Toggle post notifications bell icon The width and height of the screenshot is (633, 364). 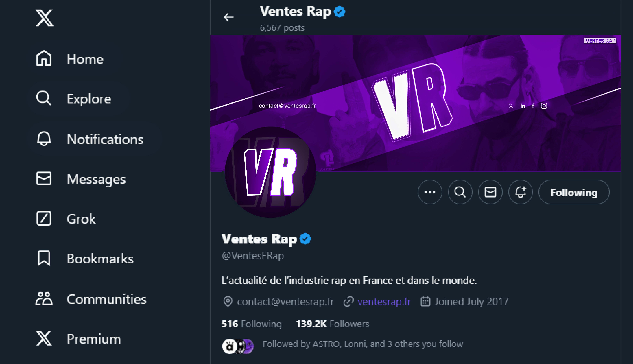(520, 192)
